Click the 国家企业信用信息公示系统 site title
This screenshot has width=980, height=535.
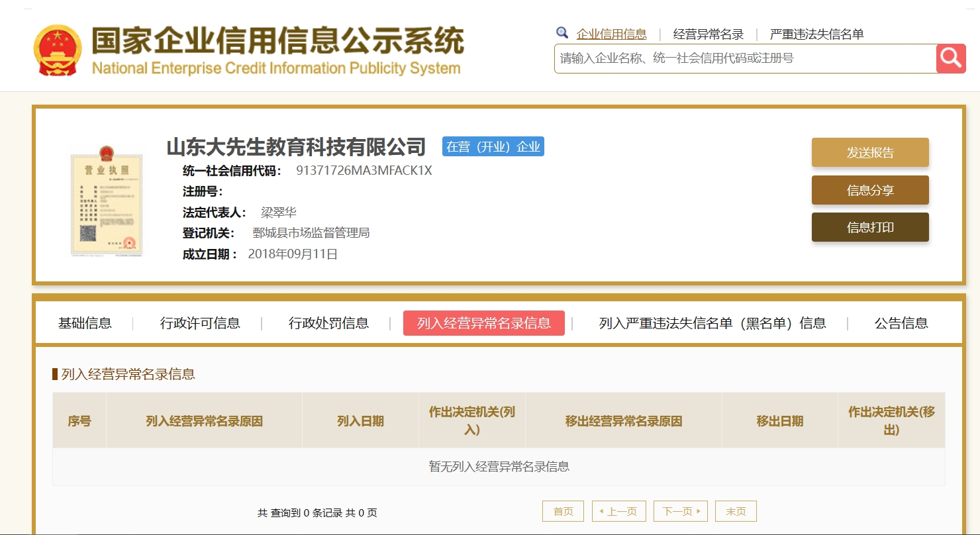click(277, 42)
